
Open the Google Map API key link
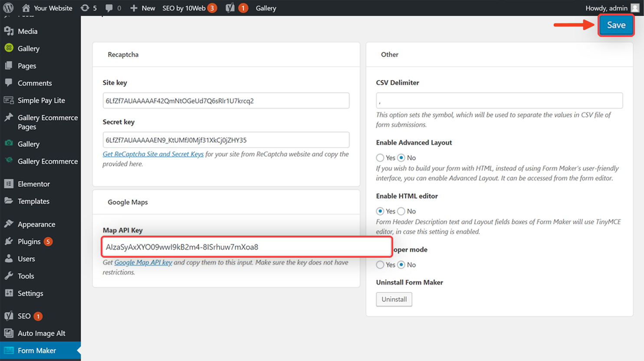(143, 263)
